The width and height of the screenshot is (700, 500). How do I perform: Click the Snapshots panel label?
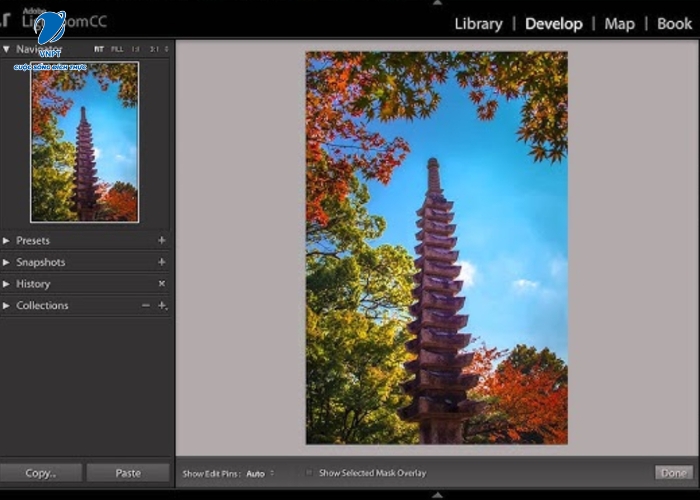(x=41, y=262)
